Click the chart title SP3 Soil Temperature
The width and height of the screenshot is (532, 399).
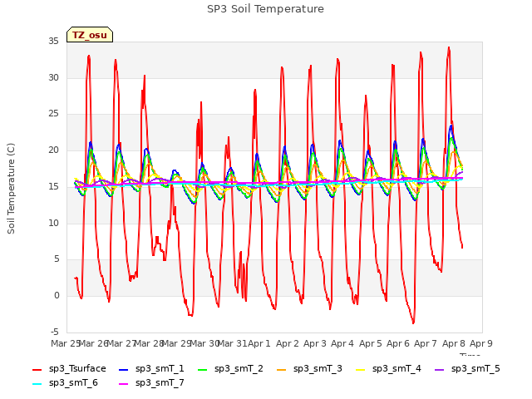[265, 9]
